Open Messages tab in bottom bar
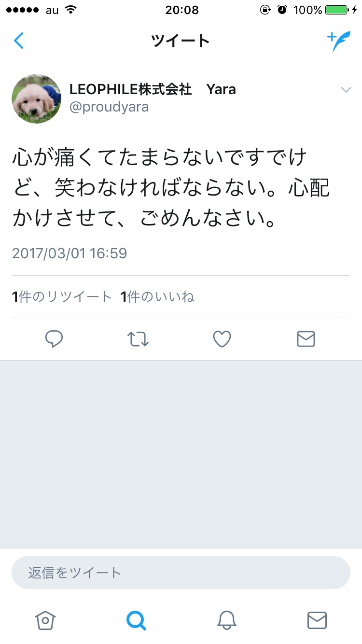The image size is (362, 644). [x=317, y=620]
